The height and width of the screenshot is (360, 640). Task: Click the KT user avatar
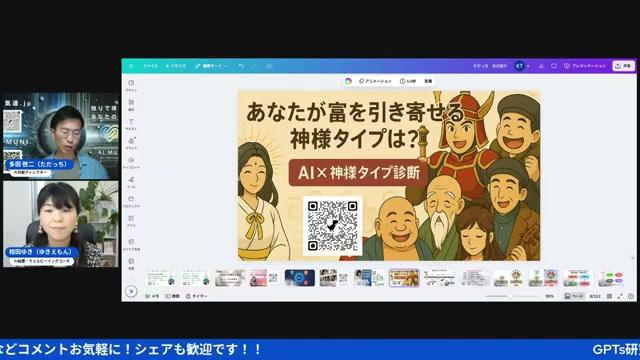(520, 66)
